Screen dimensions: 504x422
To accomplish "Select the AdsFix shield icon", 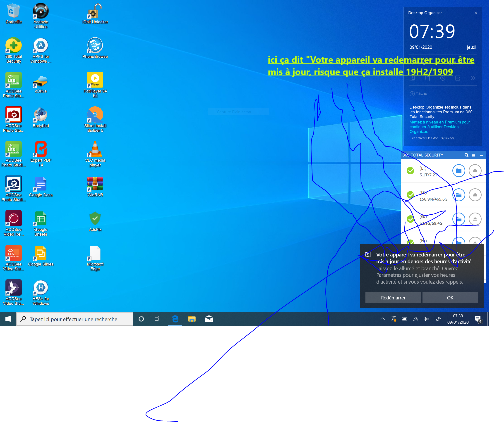I will pos(95,222).
